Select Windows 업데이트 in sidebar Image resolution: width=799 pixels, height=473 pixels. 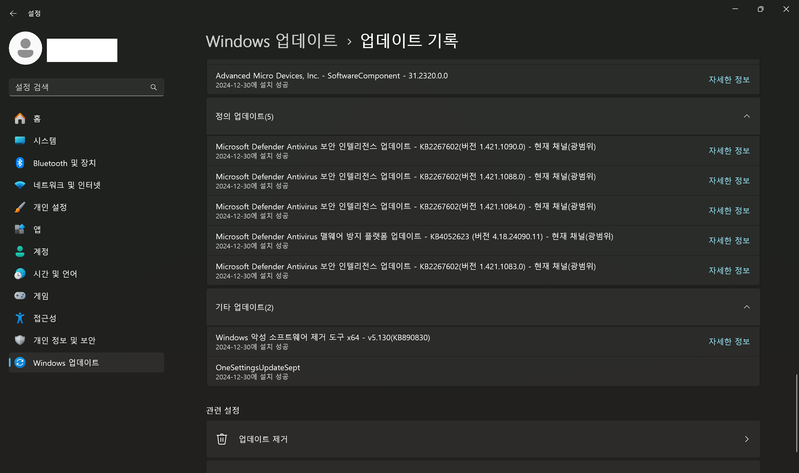pyautogui.click(x=86, y=362)
